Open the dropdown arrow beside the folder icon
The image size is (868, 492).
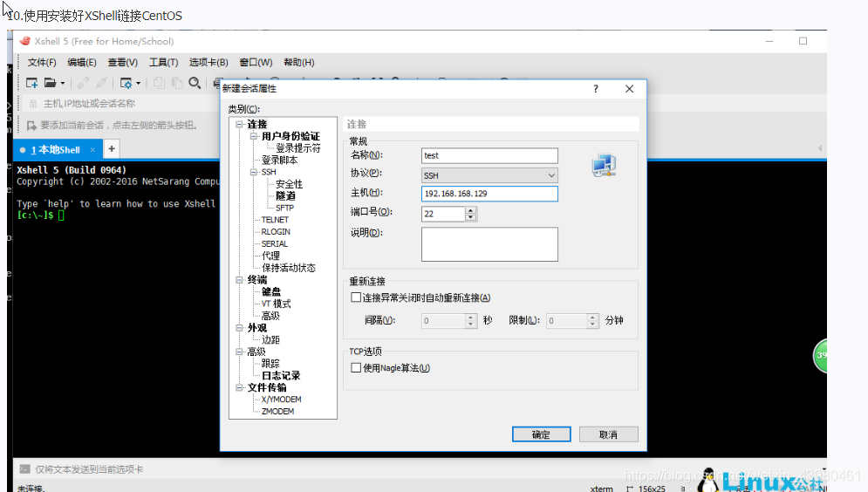[63, 83]
